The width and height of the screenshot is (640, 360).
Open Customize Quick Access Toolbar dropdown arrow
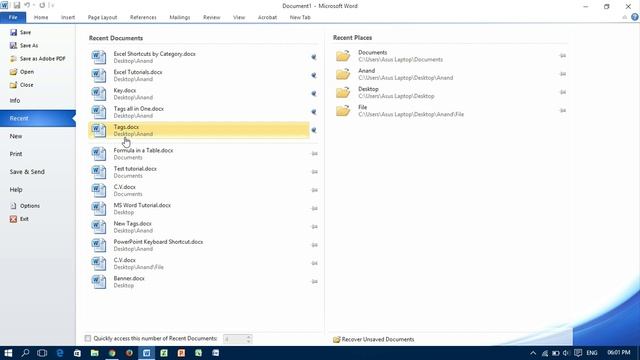[x=52, y=5]
